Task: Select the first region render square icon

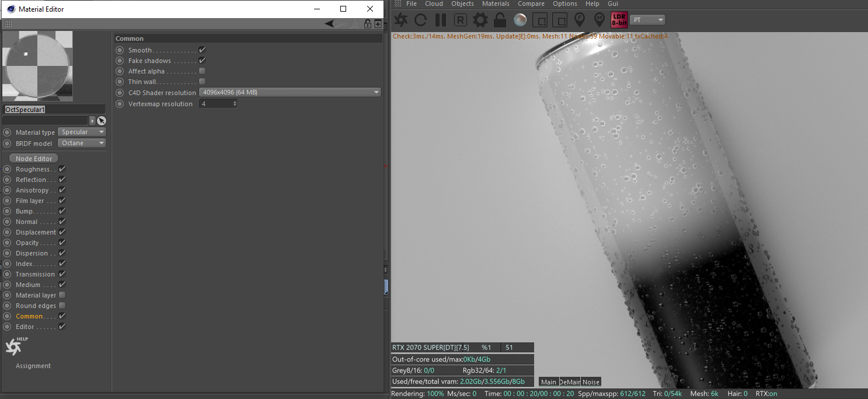Action: point(540,20)
